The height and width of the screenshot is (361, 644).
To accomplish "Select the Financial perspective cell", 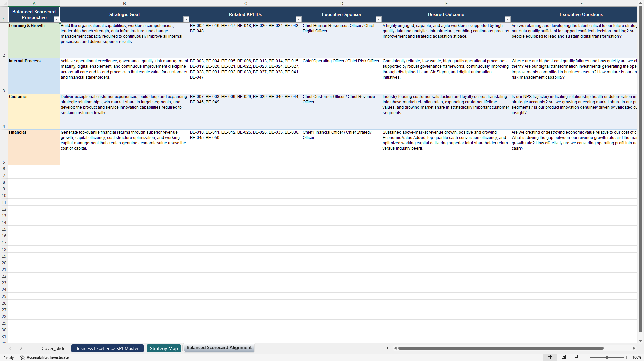I will point(34,147).
